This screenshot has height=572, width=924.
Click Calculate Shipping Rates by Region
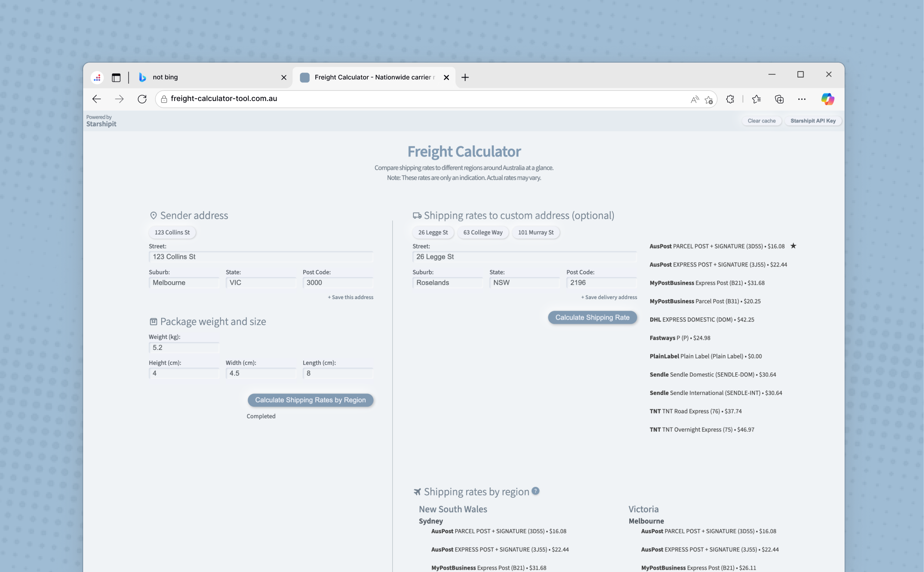click(x=310, y=400)
